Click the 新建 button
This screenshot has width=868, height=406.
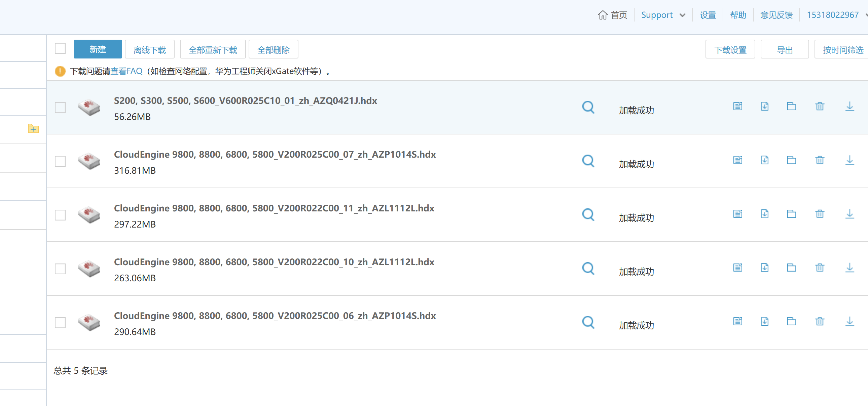point(98,49)
